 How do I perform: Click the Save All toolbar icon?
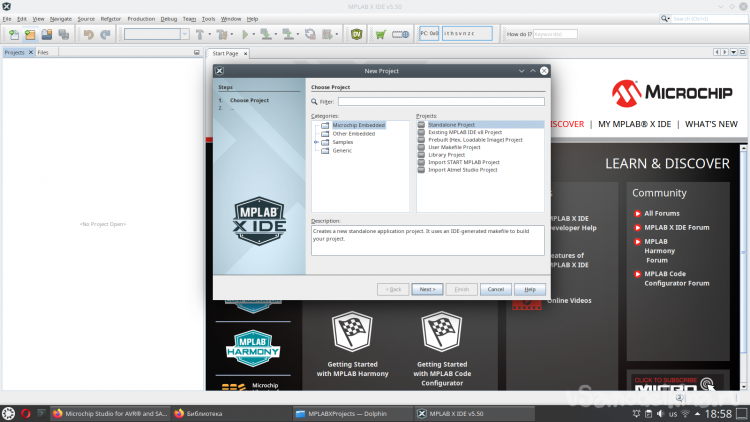(62, 34)
